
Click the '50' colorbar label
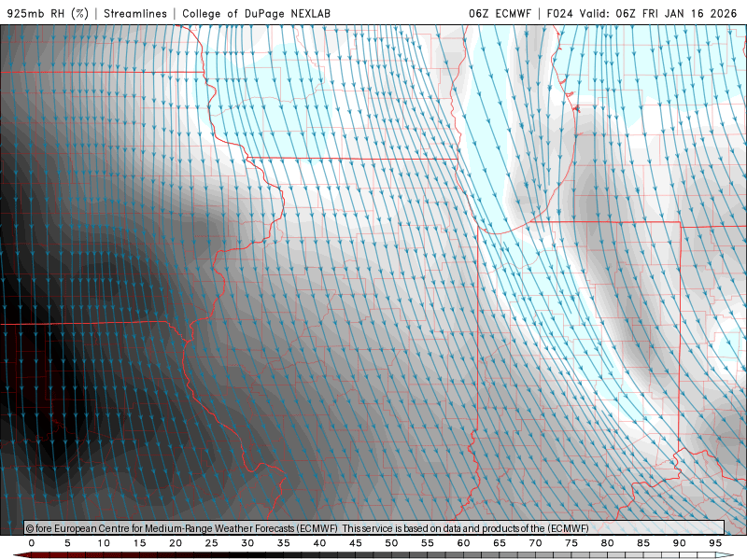click(x=391, y=543)
